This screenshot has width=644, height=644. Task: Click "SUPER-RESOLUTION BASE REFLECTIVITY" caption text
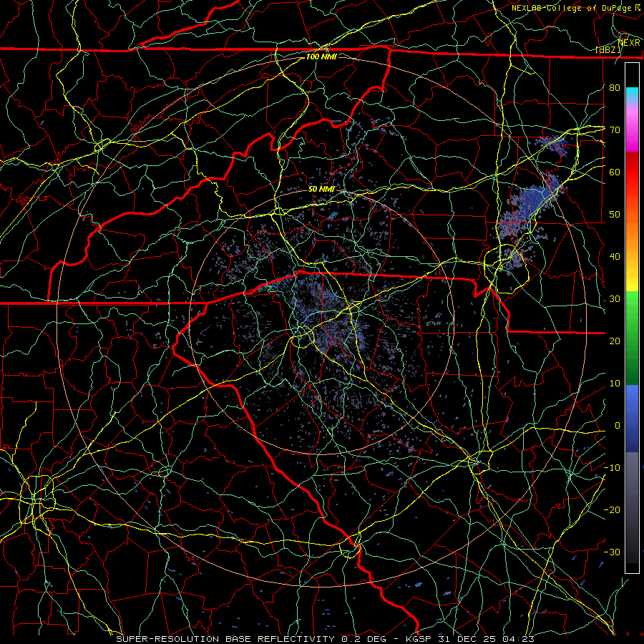225,639
